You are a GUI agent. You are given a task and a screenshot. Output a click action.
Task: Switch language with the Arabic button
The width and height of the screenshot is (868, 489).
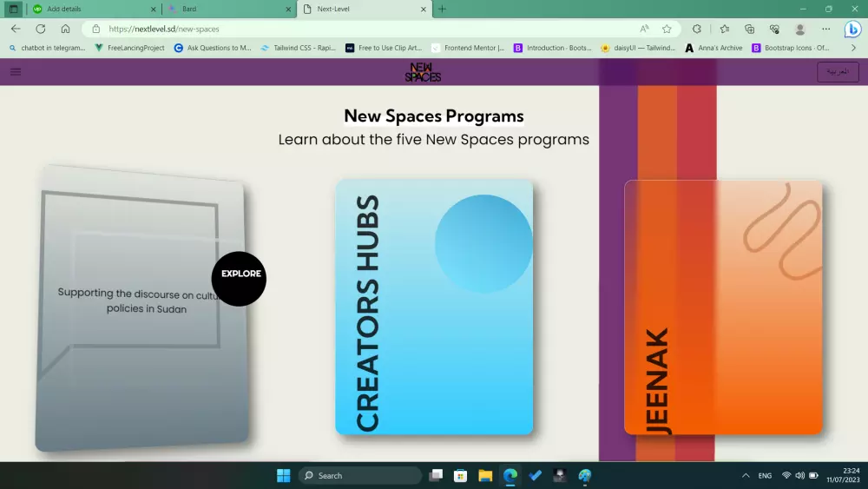click(x=838, y=72)
